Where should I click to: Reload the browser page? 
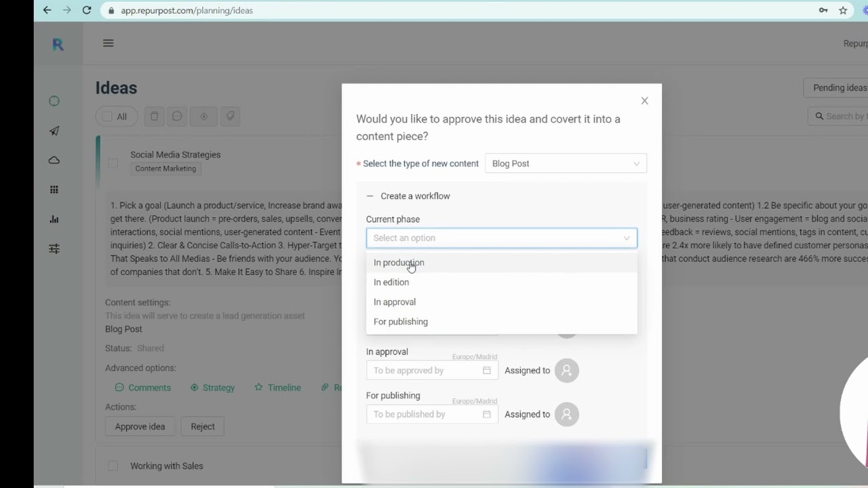[x=87, y=10]
